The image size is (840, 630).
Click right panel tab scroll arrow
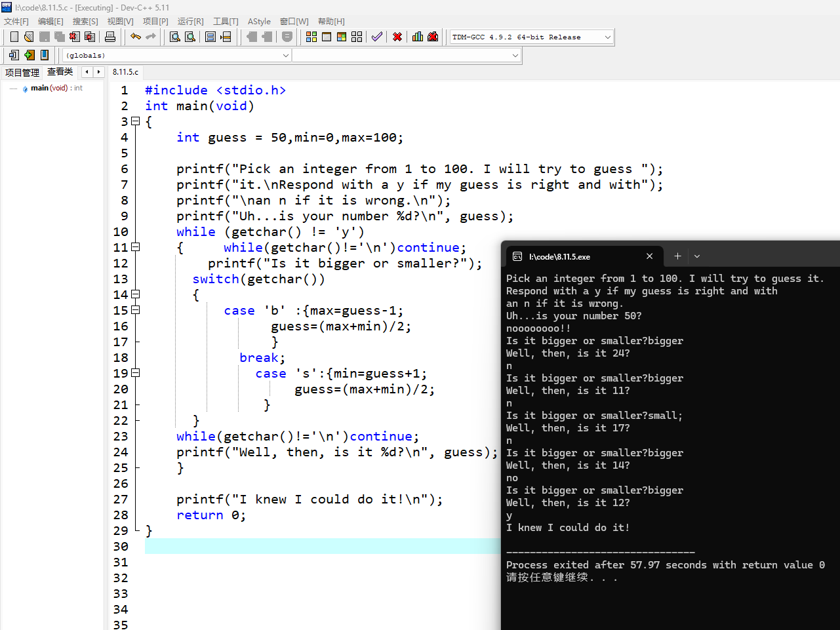pos(98,72)
